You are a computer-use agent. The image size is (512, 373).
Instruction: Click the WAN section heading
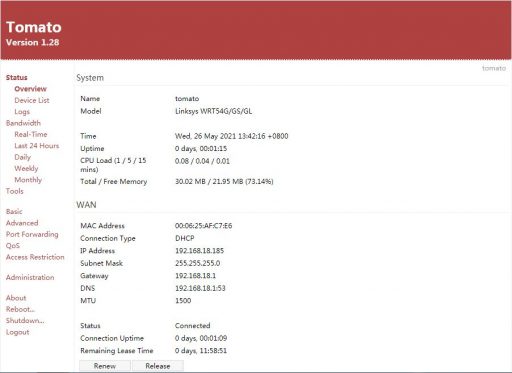86,205
